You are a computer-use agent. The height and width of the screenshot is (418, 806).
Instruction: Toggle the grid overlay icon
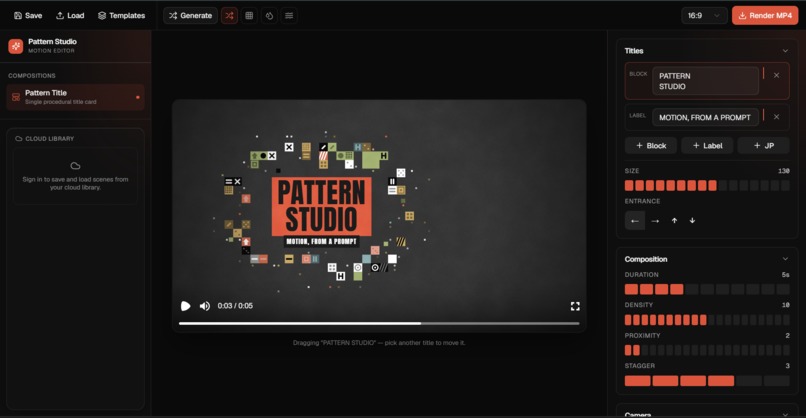249,15
